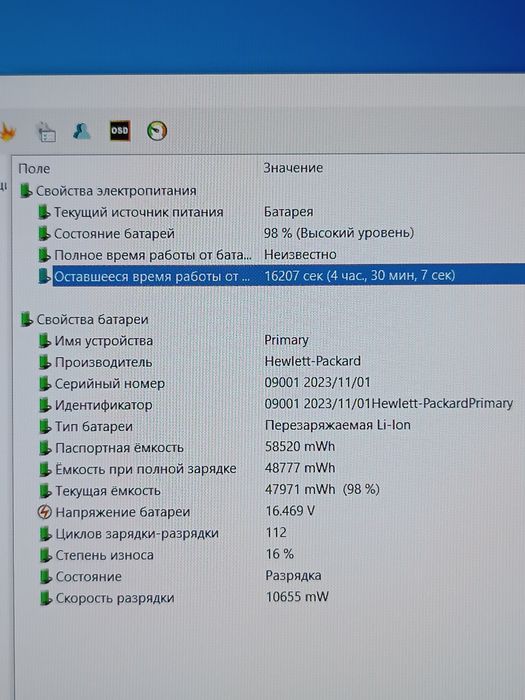The width and height of the screenshot is (525, 700).
Task: Select the Паспортная ёмкость label
Action: pyautogui.click(x=119, y=448)
